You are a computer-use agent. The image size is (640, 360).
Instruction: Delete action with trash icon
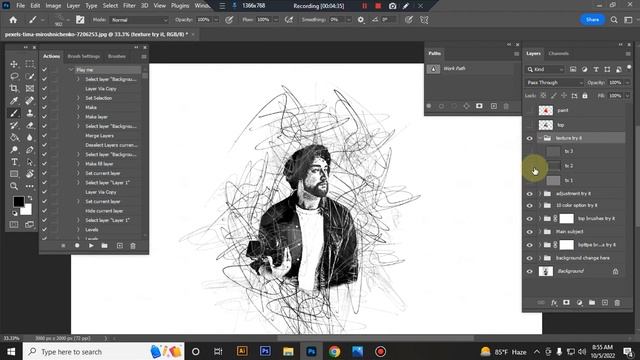[133, 246]
